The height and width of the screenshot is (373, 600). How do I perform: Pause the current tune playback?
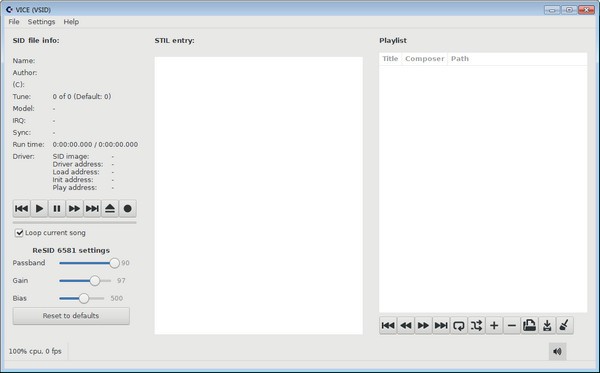(x=57, y=208)
